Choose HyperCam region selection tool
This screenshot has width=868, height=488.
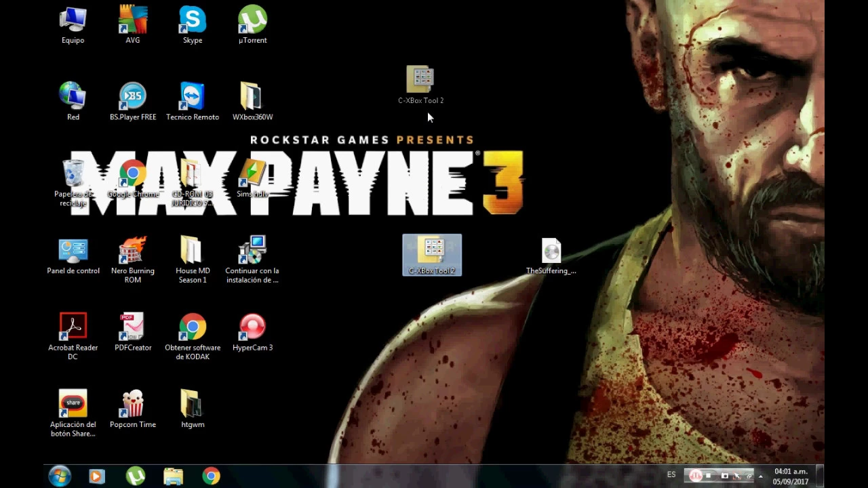click(x=737, y=476)
